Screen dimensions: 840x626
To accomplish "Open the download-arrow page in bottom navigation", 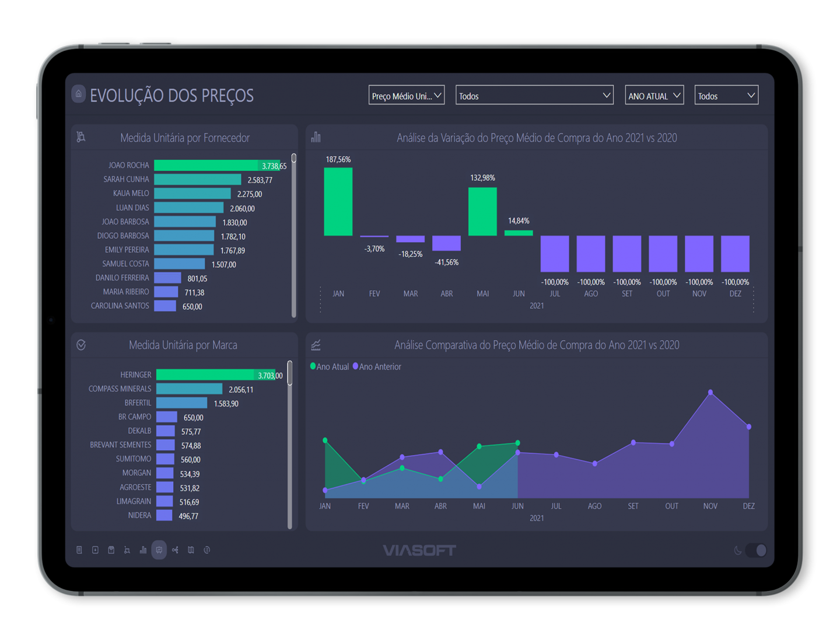I will [95, 550].
